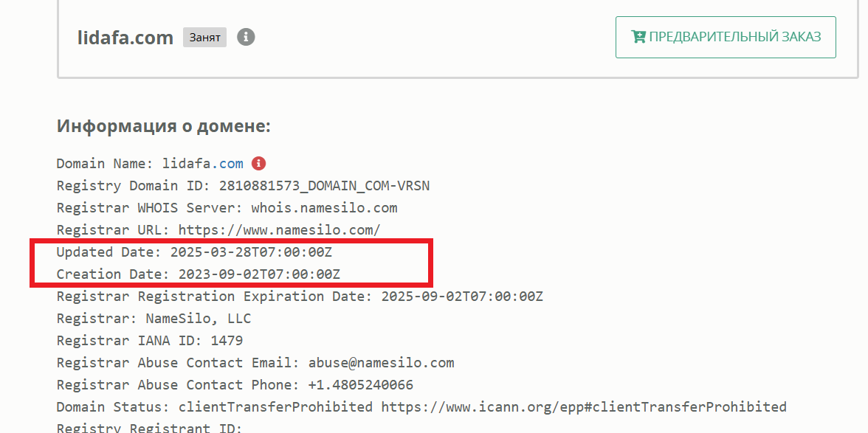The image size is (868, 433).
Task: Click the Registrar NameSilo, LLC text
Action: coord(154,319)
